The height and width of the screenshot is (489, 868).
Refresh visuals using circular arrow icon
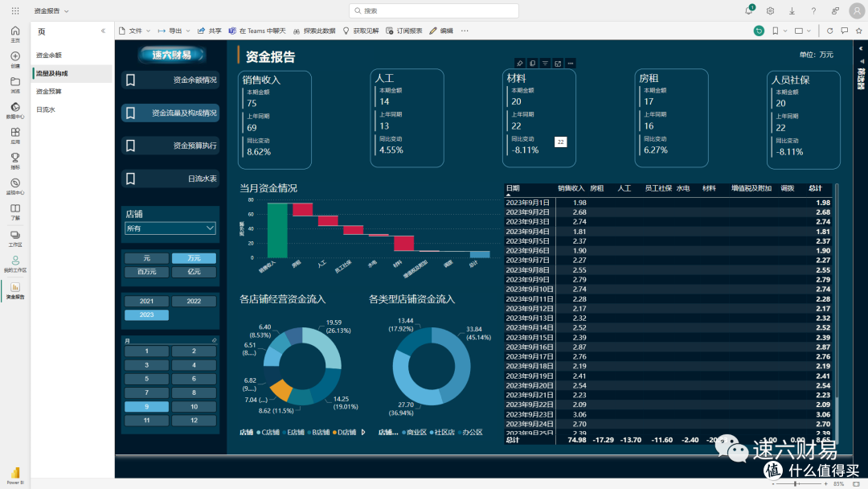tap(829, 31)
